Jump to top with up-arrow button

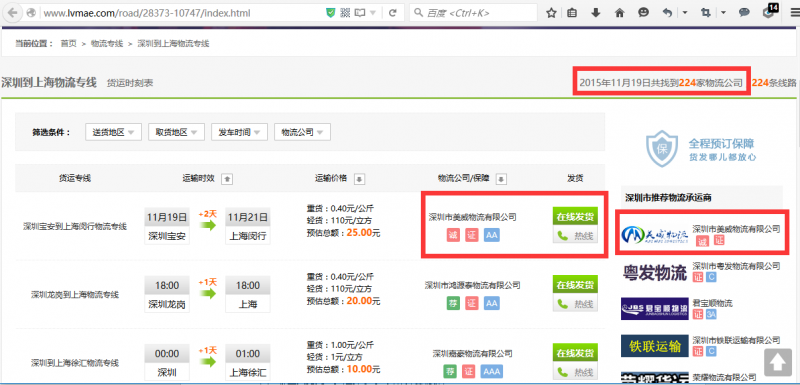pyautogui.click(x=778, y=363)
